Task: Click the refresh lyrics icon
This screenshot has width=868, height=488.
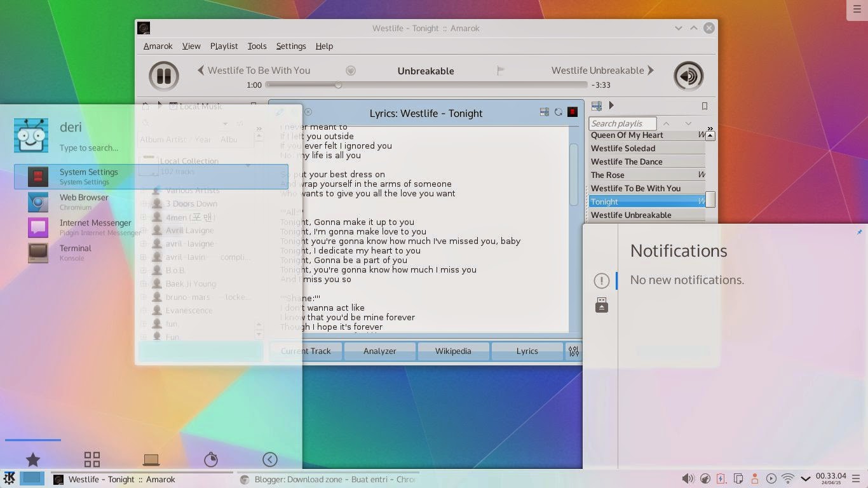Action: [558, 112]
